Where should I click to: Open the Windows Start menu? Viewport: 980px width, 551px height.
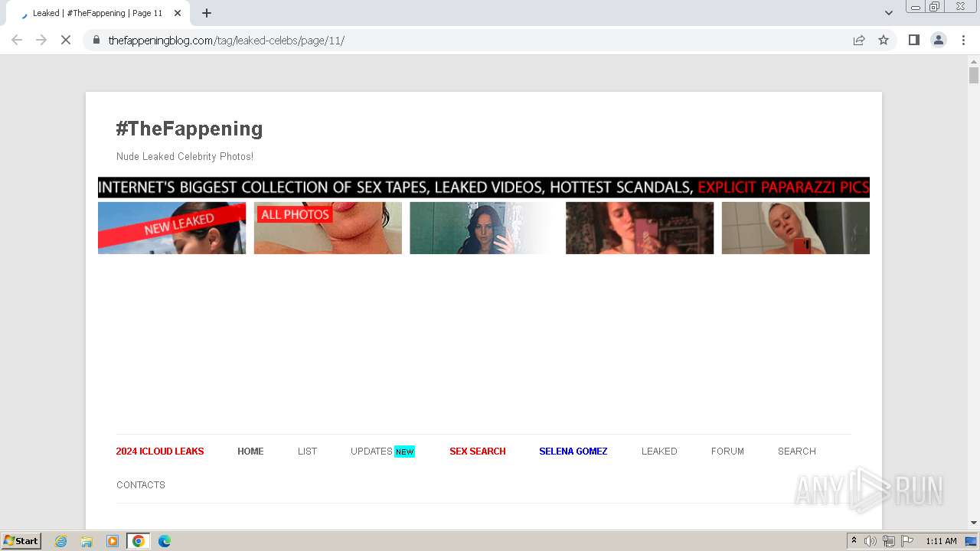tap(21, 540)
